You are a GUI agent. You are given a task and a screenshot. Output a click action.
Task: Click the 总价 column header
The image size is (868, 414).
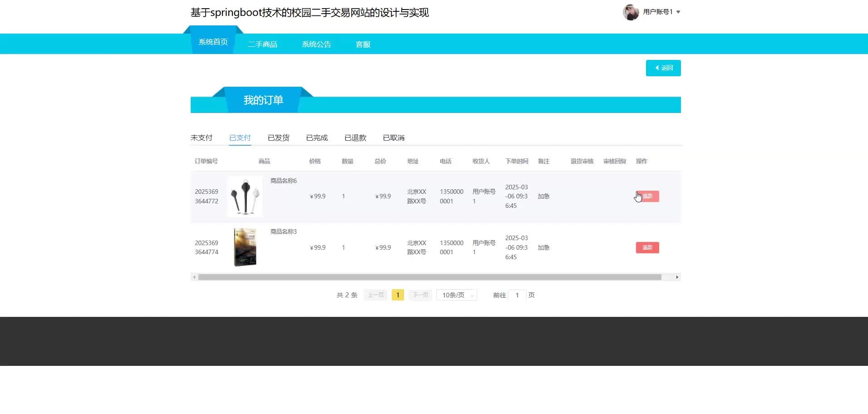coord(380,161)
